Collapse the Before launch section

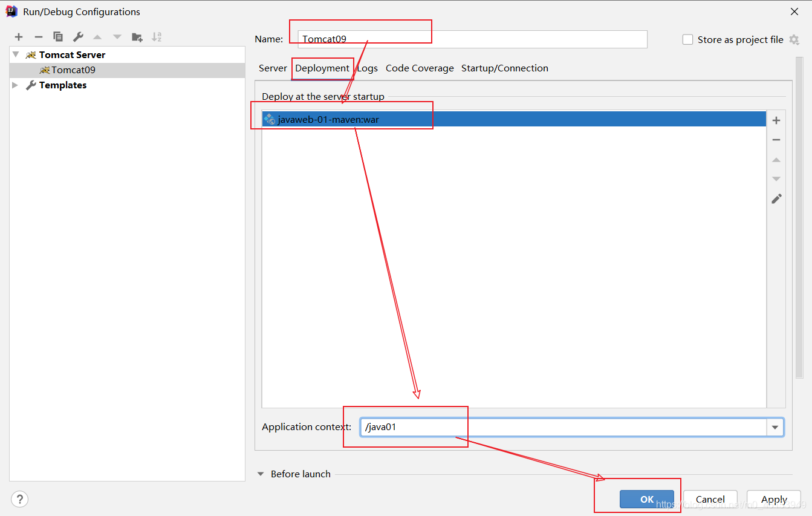pos(261,474)
